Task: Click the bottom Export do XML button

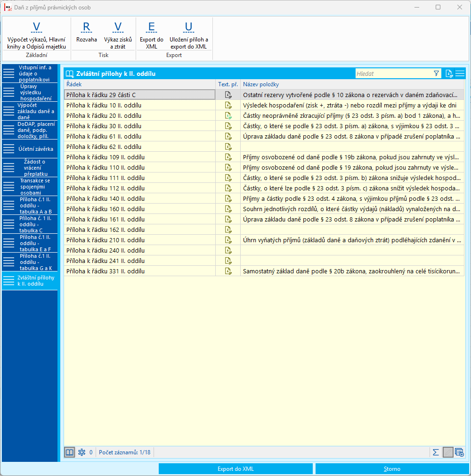Action: (235, 469)
